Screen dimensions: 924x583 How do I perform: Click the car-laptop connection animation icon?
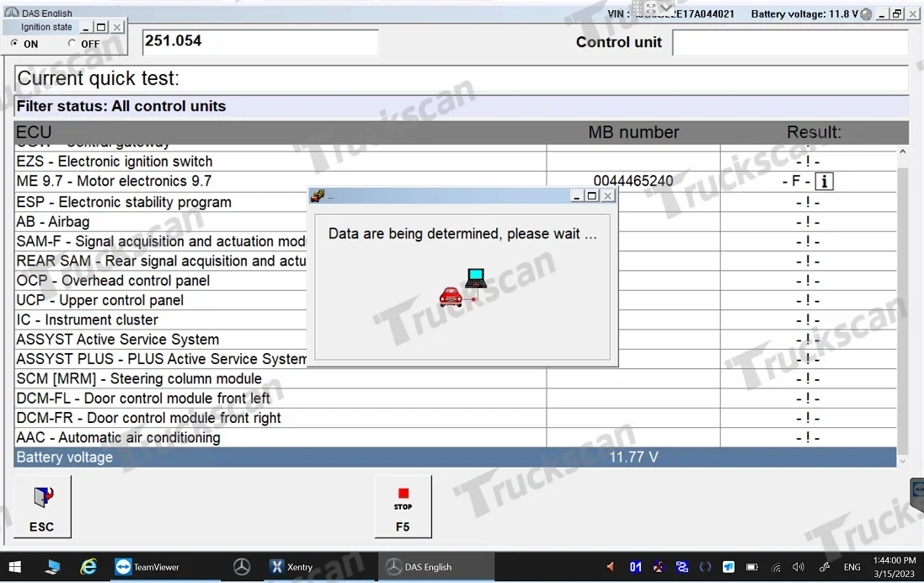pos(463,287)
